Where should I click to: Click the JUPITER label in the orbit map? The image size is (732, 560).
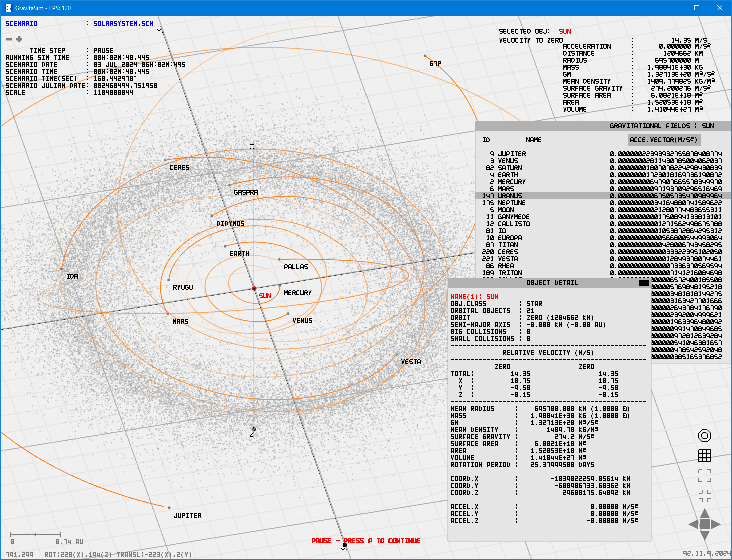[x=187, y=515]
